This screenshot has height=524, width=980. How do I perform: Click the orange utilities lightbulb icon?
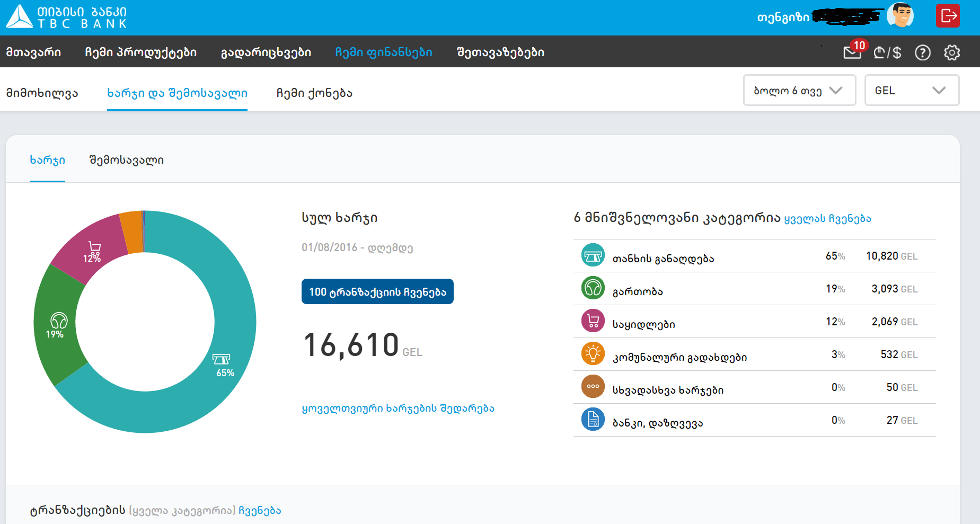point(593,354)
